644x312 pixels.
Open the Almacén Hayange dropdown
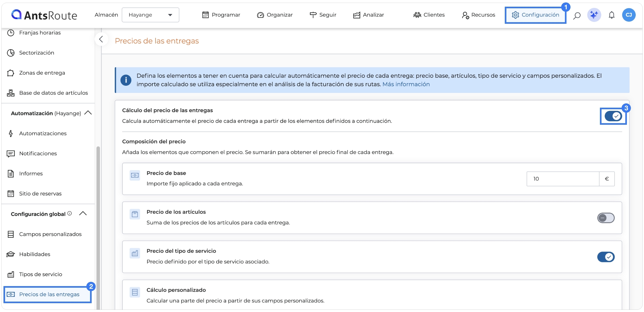tap(150, 15)
